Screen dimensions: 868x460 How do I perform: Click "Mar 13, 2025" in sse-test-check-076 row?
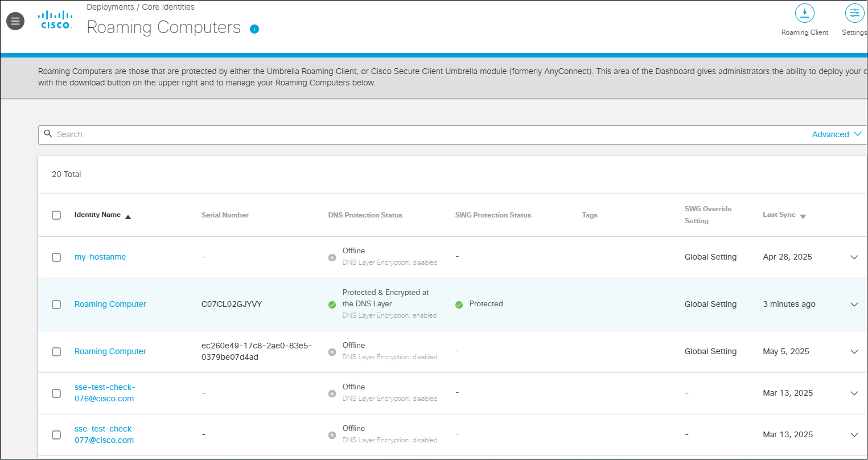point(788,393)
